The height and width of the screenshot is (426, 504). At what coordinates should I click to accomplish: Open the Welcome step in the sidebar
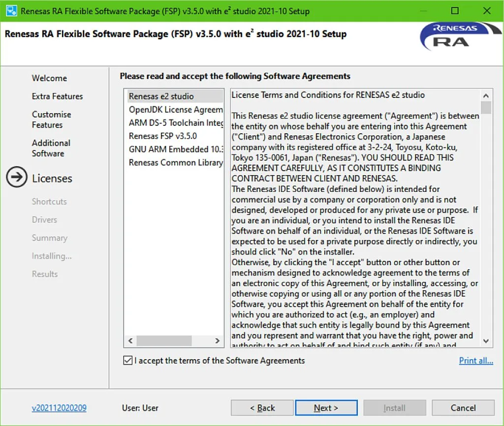pos(49,78)
